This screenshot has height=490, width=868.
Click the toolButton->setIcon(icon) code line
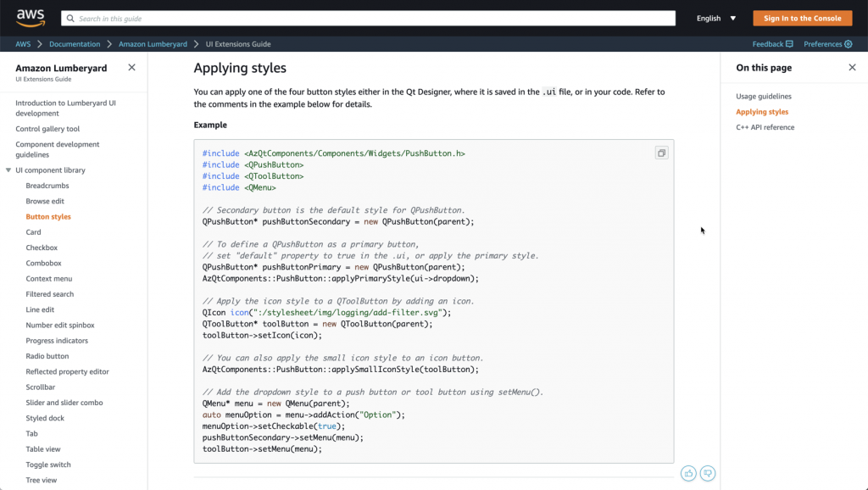[x=262, y=336]
